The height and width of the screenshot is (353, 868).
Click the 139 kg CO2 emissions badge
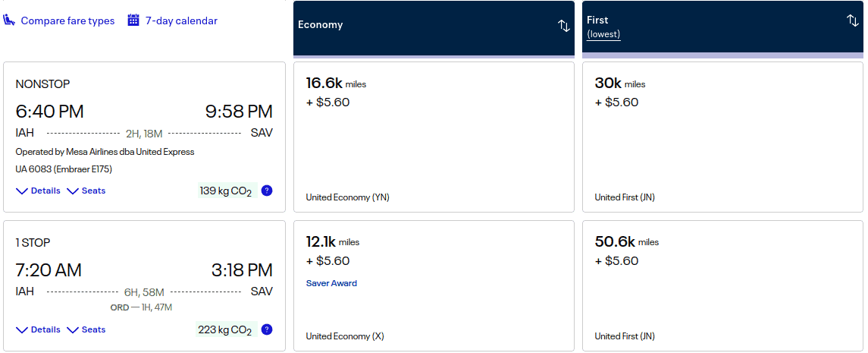tap(226, 191)
